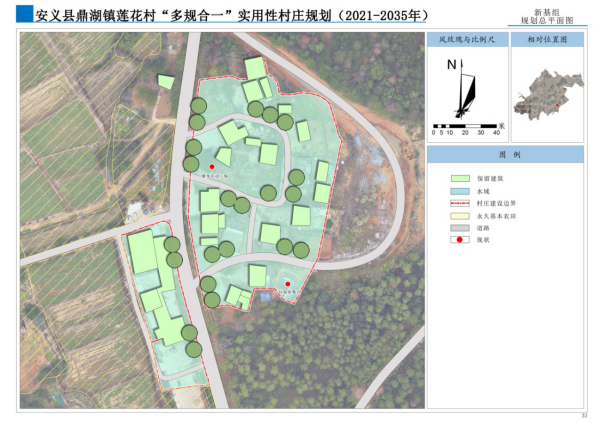Click the upper red status dot in village
This screenshot has height=426, width=602.
tap(212, 166)
